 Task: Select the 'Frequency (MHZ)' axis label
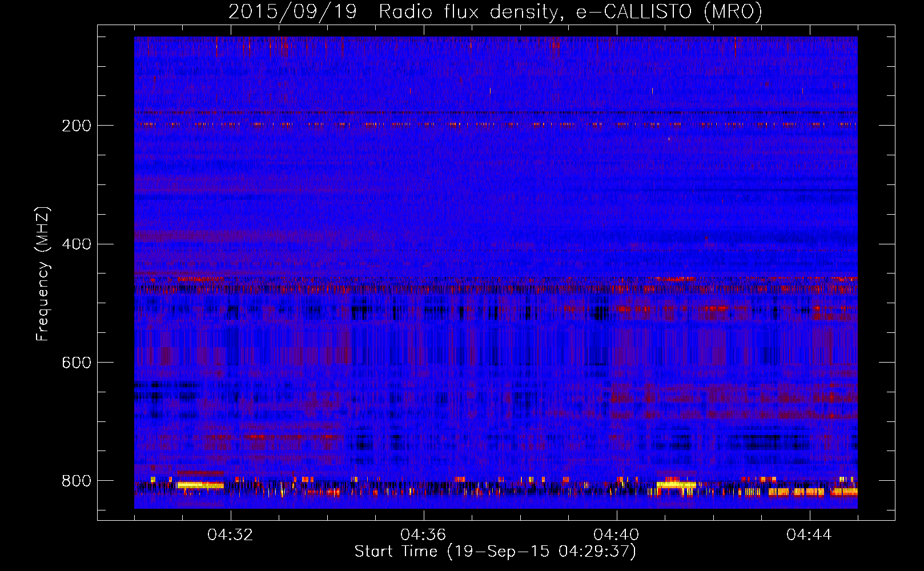[42, 274]
